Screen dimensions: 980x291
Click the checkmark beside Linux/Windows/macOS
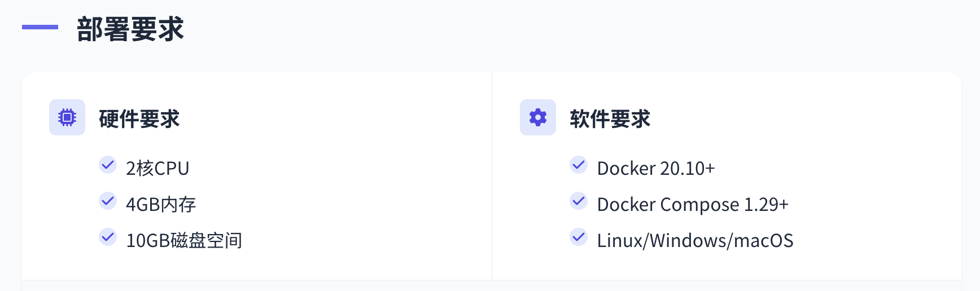click(x=579, y=237)
